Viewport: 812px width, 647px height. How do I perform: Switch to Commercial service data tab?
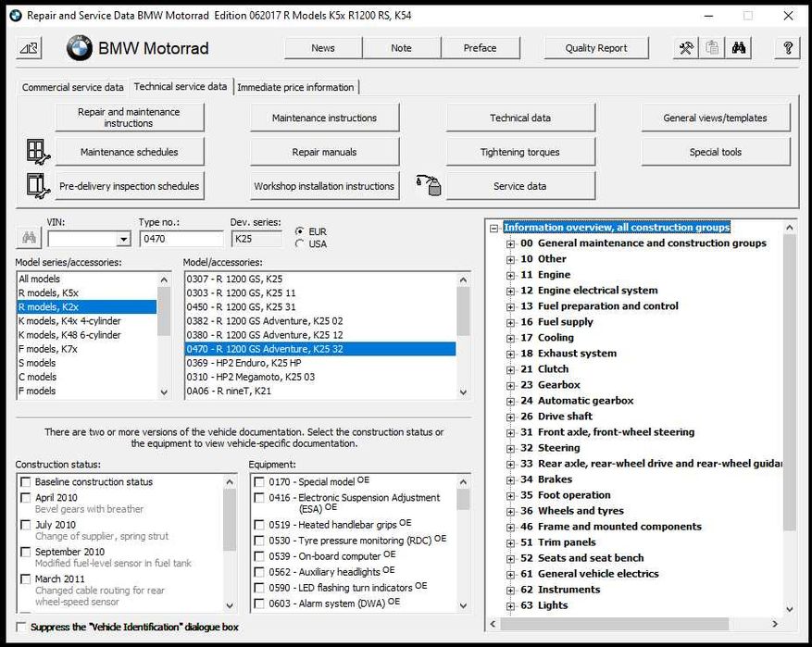click(72, 88)
